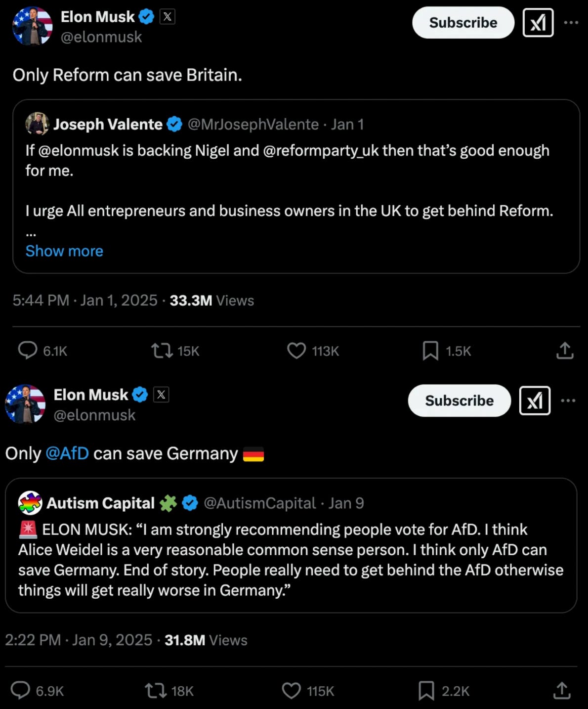This screenshot has width=588, height=709.
Task: Open Joseph Valente's quoted profile avatar
Action: [37, 124]
